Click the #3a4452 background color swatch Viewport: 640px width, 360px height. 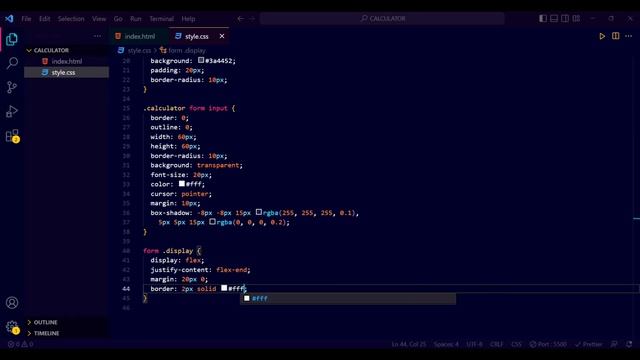click(201, 60)
